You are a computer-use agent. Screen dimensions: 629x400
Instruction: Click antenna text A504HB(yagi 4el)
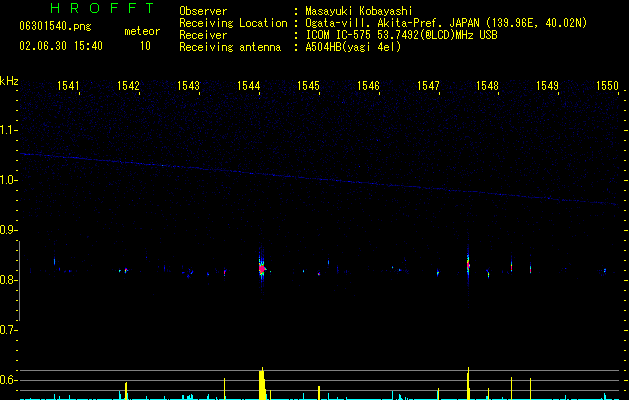(x=353, y=48)
